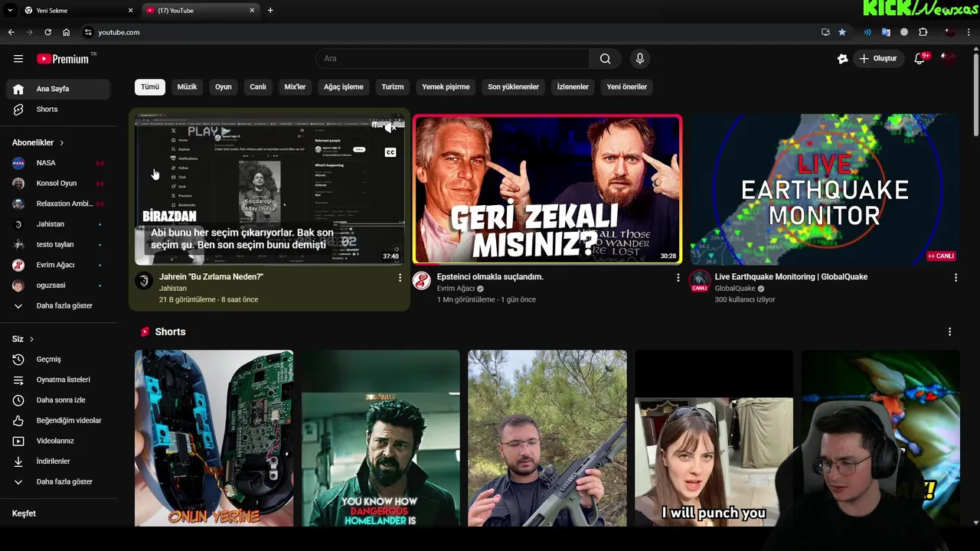Open options for Live Earthquake Monitoring video
Viewport: 980px width, 551px height.
(955, 278)
